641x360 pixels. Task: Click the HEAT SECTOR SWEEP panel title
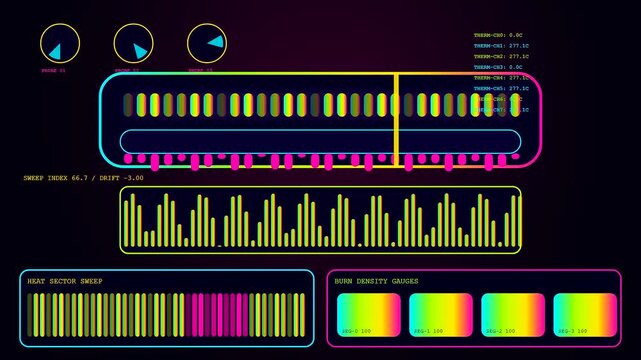[65, 281]
